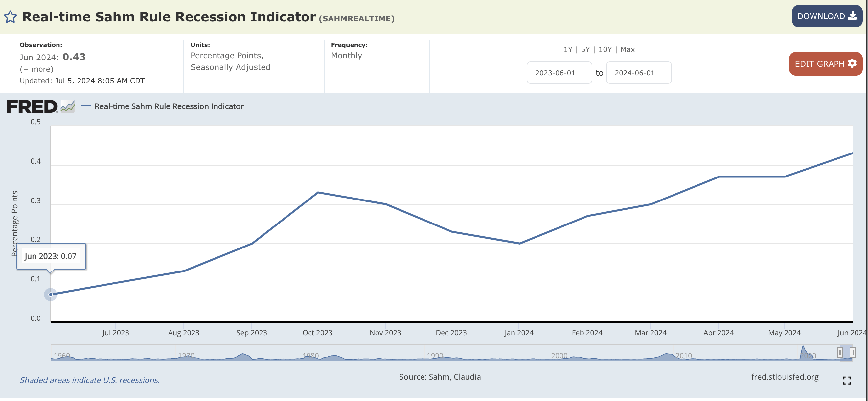
Task: Toggle fullscreen view icon at bottom right
Action: tap(846, 380)
